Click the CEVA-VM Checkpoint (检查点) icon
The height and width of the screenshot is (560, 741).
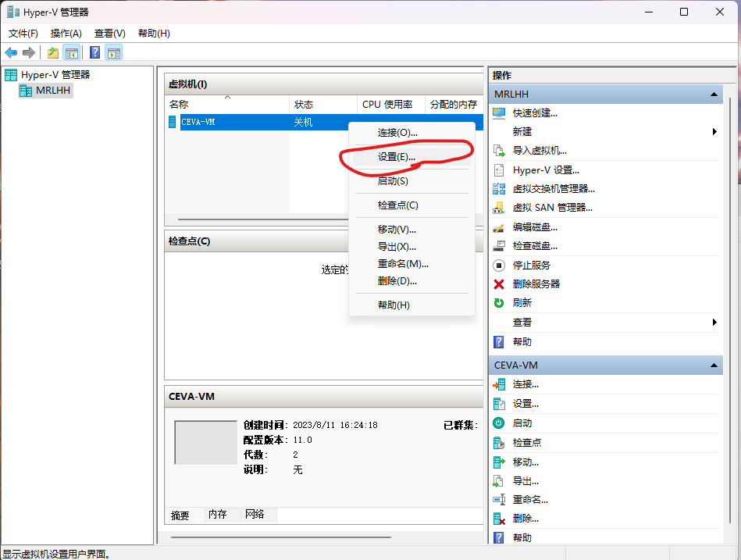point(499,443)
